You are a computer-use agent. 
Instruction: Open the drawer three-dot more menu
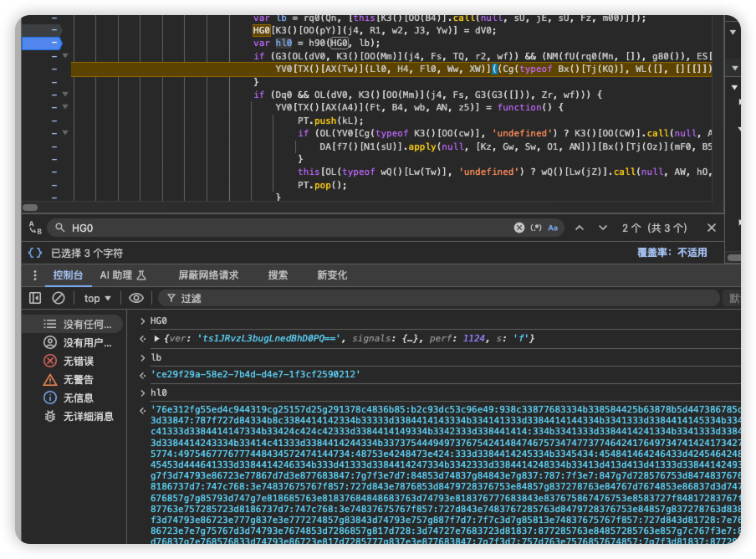click(x=34, y=275)
